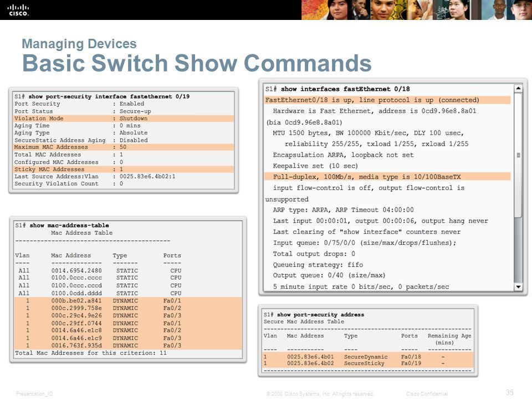Image resolution: width=532 pixels, height=399 pixels.
Task: Click 'show mac-address-table' command text
Action: 69,226
